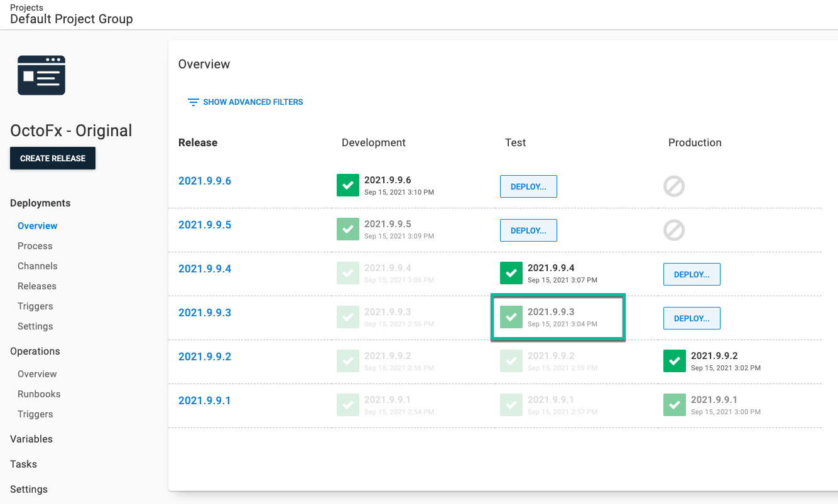The image size is (838, 504).
Task: Click SHOW ADVANCED FILTERS
Action: pyautogui.click(x=252, y=102)
